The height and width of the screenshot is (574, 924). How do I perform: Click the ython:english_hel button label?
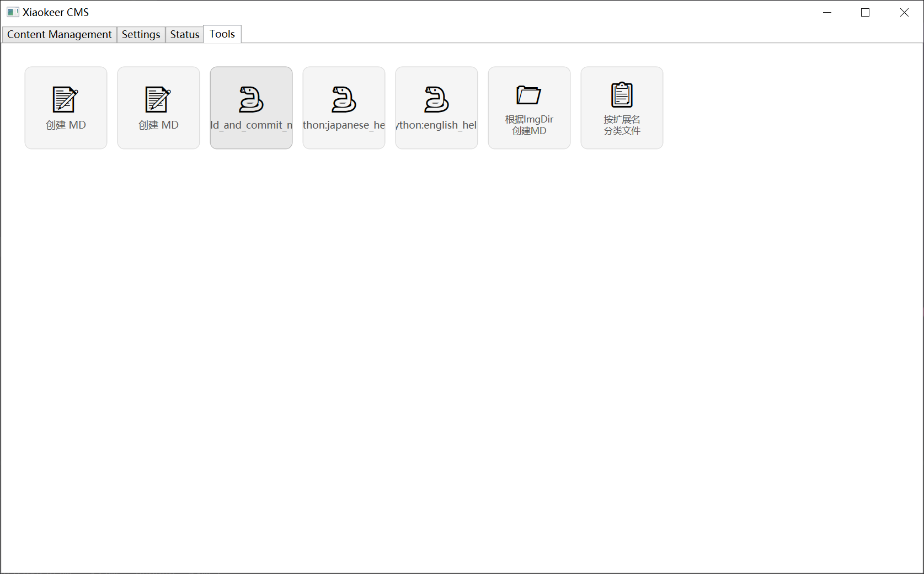(x=436, y=125)
